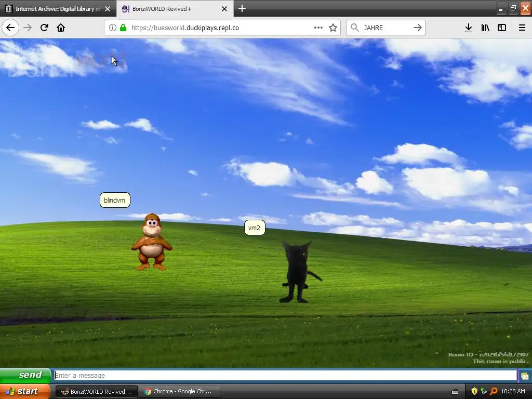Viewport: 532px width, 399px height.
Task: Click the Enter a message field
Action: pyautogui.click(x=285, y=375)
